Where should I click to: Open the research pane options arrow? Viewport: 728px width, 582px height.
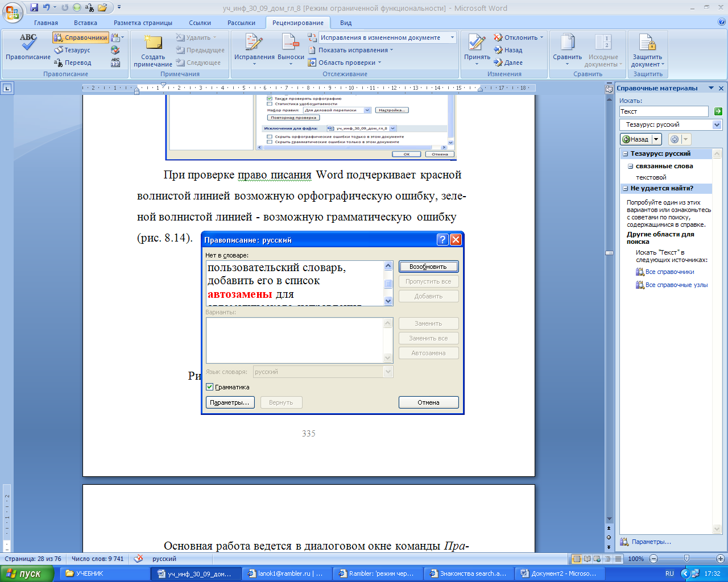[710, 88]
